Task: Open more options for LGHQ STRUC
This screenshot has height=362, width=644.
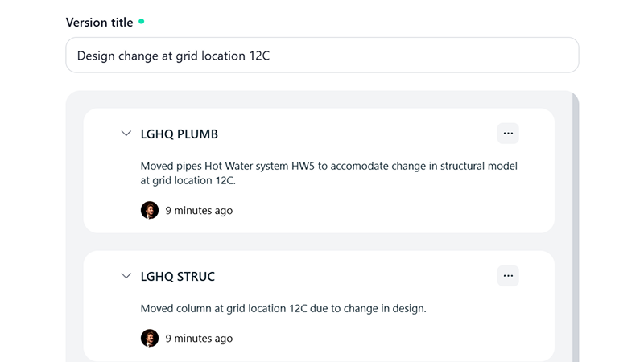Action: tap(508, 276)
